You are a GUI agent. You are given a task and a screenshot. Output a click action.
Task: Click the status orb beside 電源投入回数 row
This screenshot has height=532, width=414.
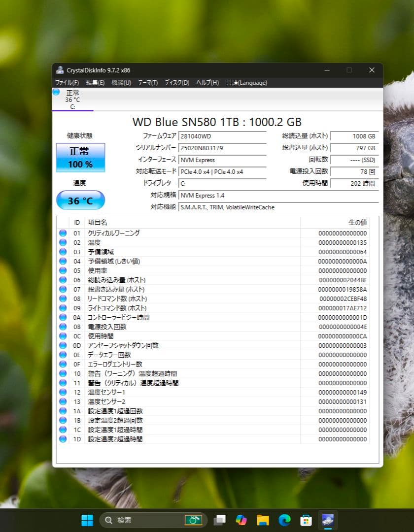tap(63, 327)
